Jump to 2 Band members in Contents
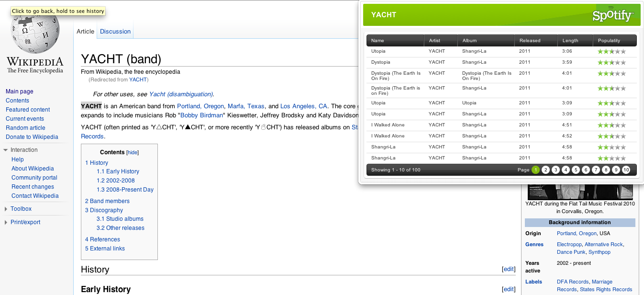 pos(107,201)
